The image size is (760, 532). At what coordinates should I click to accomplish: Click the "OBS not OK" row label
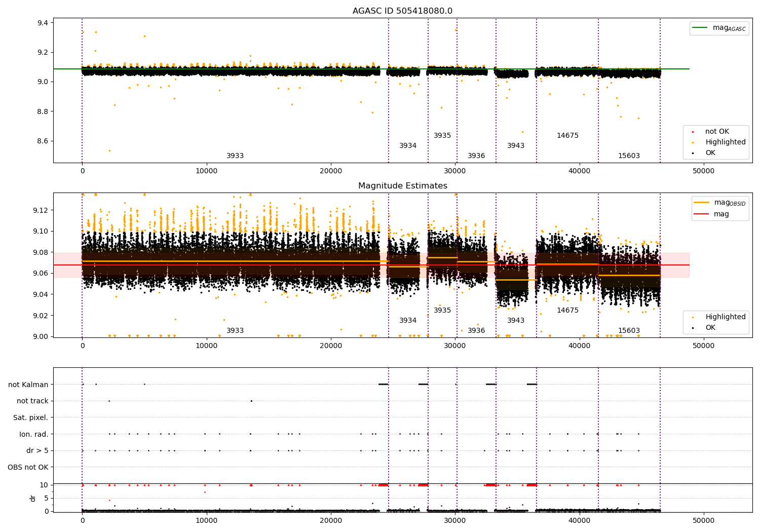click(28, 467)
